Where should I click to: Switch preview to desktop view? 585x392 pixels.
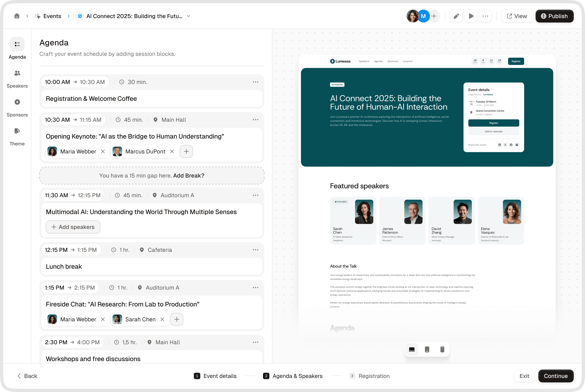tap(412, 349)
